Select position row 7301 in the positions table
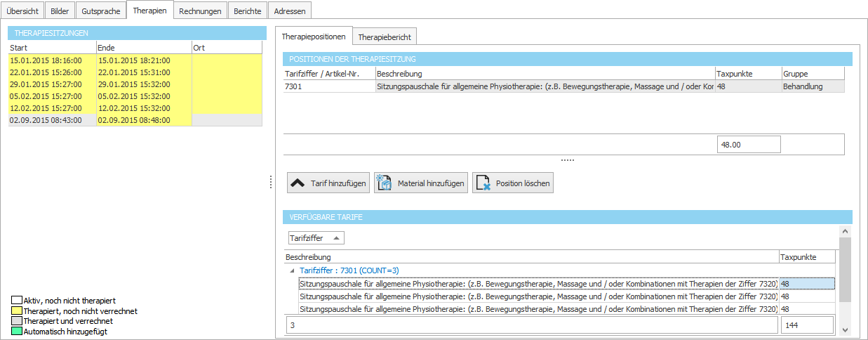Image resolution: width=868 pixels, height=340 pixels. [x=330, y=86]
